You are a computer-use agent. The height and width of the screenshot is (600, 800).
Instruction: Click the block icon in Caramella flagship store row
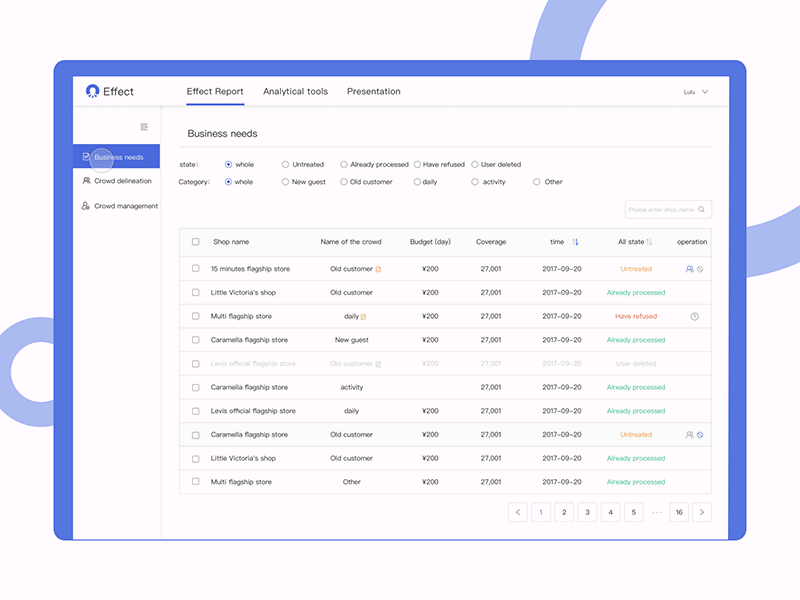[x=700, y=434]
